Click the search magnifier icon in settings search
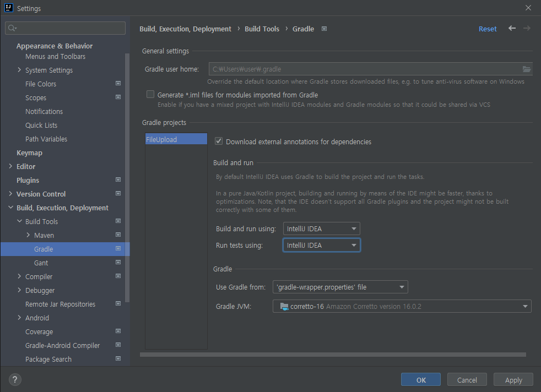541x392 pixels. pyautogui.click(x=12, y=28)
